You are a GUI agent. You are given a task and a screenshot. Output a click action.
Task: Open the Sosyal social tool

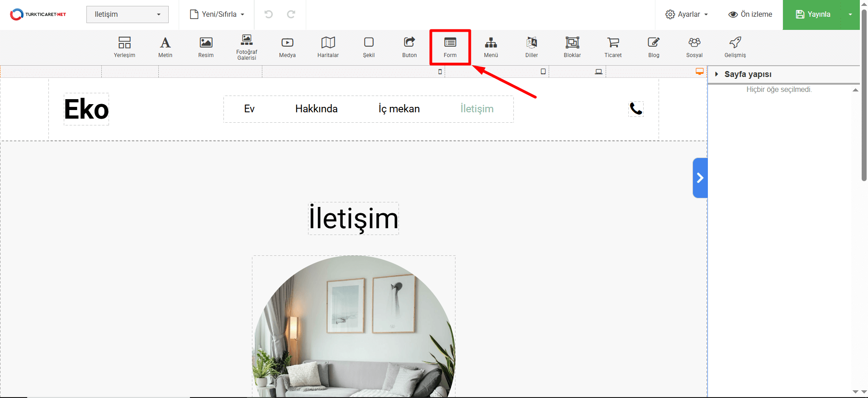click(694, 47)
